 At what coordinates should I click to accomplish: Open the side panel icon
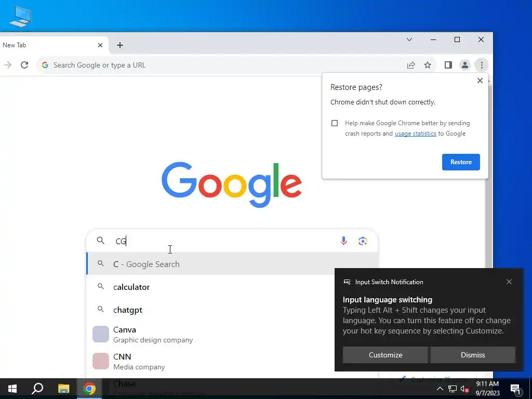click(448, 65)
